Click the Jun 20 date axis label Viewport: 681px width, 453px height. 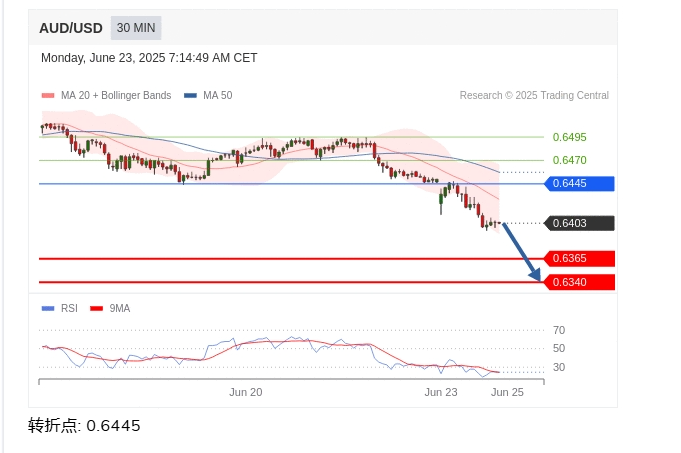[x=245, y=392]
